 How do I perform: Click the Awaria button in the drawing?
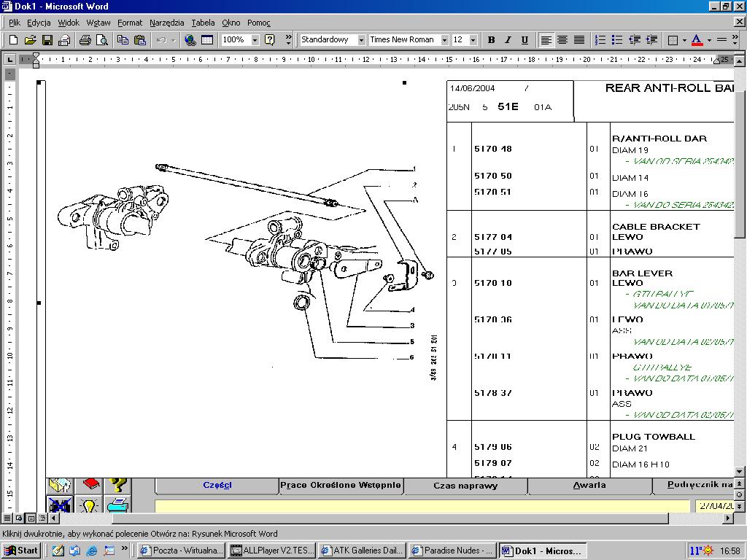click(589, 486)
